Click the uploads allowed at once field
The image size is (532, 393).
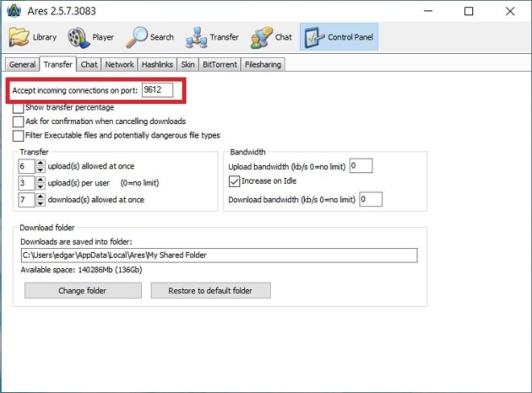pos(27,166)
